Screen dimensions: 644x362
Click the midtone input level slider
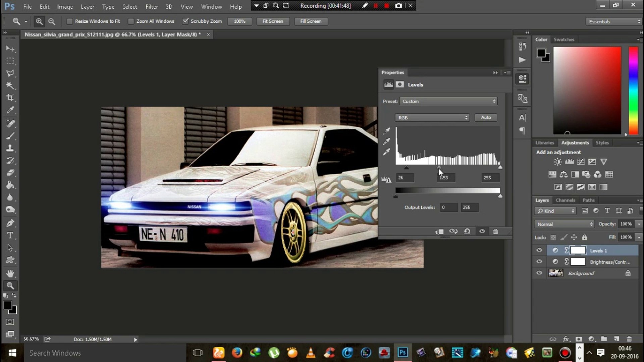[x=439, y=167]
